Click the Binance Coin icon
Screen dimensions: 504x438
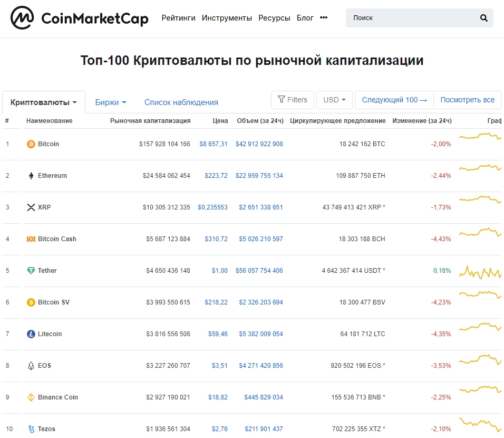(x=31, y=397)
